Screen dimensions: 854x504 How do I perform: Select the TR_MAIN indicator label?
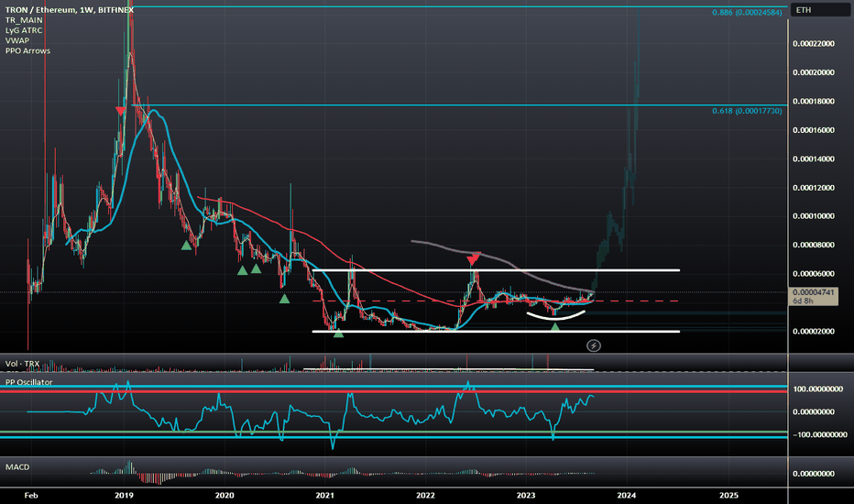pyautogui.click(x=24, y=20)
